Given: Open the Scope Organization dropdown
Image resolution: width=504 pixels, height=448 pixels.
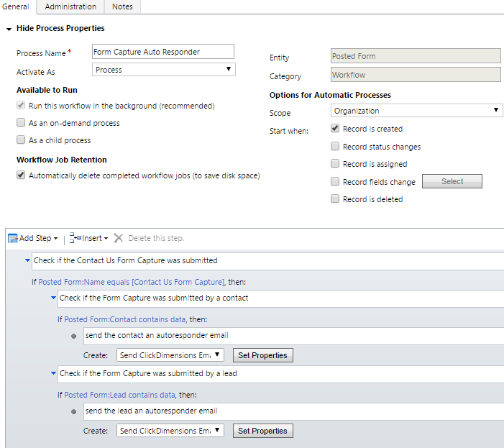Looking at the screenshot, I should pos(416,111).
